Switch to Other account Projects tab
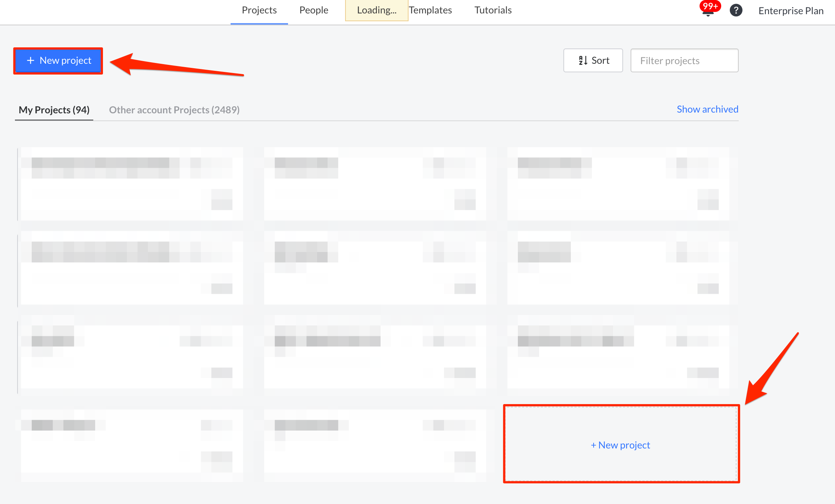Screen dimensions: 835x504 (174, 110)
